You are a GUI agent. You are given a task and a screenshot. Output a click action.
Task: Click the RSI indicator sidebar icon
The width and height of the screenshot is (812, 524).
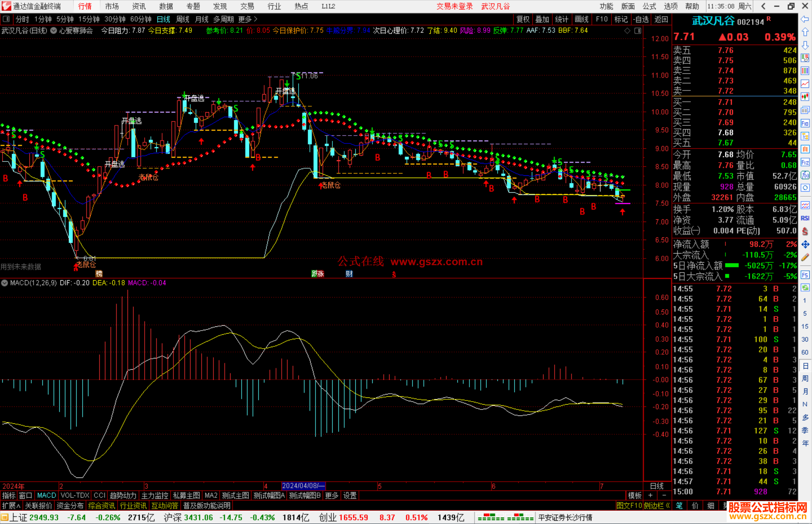point(805,218)
